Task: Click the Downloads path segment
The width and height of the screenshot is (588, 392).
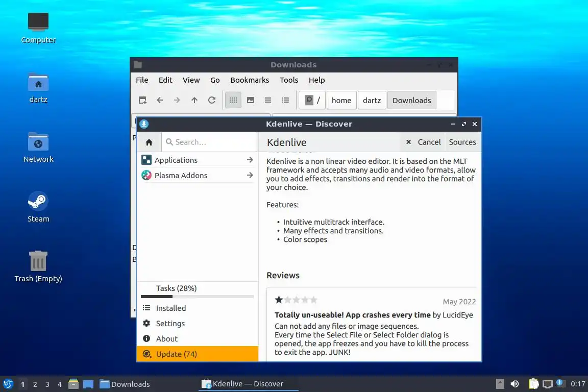Action: [412, 100]
